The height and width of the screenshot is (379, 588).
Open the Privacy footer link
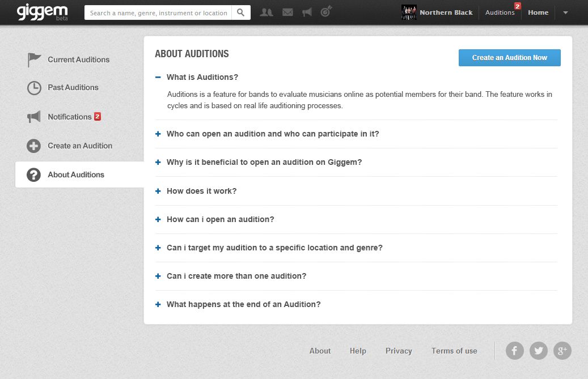coord(399,351)
